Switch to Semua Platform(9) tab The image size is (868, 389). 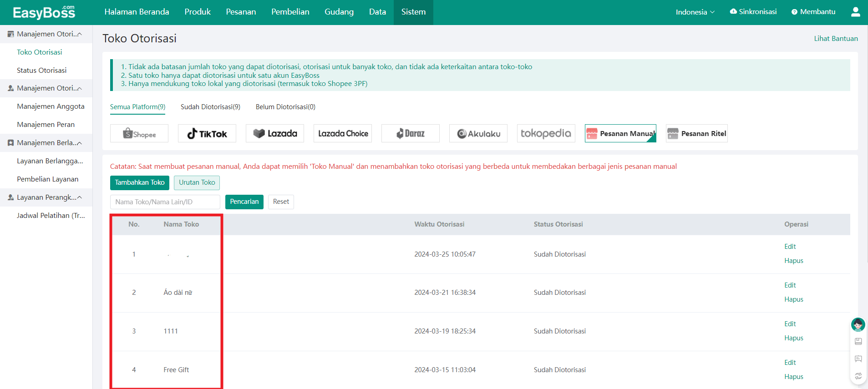[x=137, y=107]
